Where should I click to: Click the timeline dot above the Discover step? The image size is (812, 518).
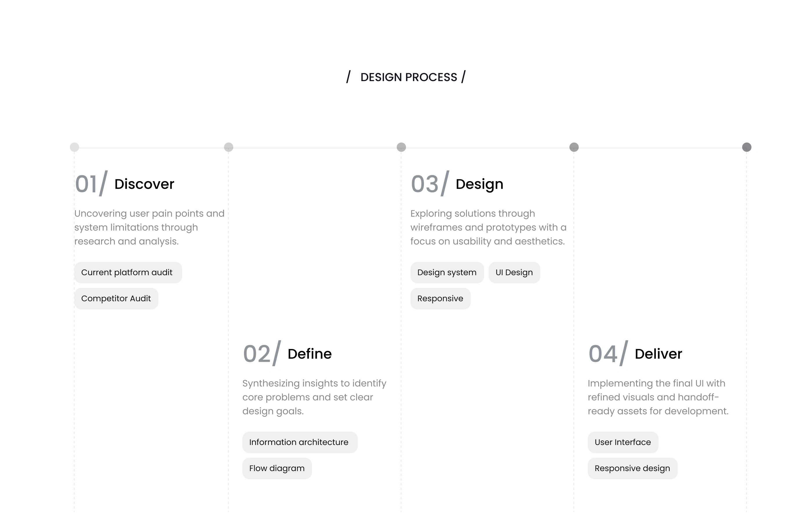[x=74, y=147]
